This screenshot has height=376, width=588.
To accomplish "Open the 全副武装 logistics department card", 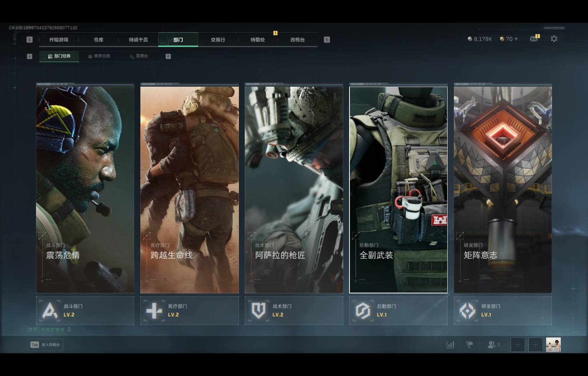I will [x=398, y=189].
